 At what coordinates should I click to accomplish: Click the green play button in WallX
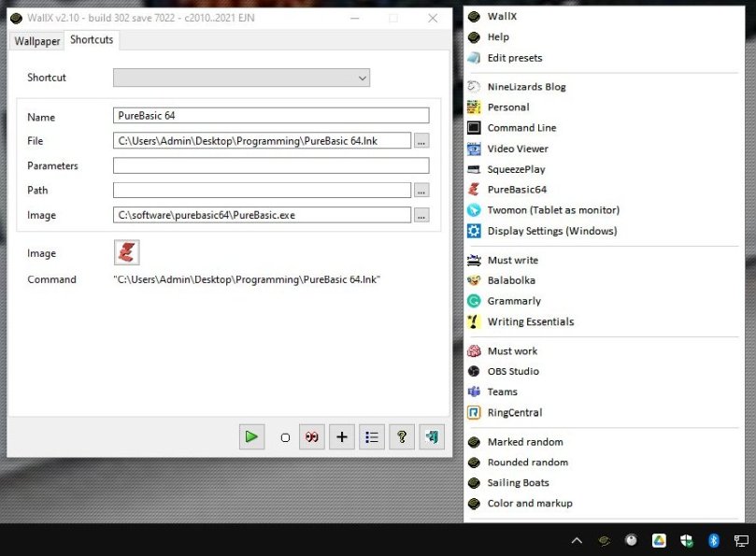[x=251, y=437]
